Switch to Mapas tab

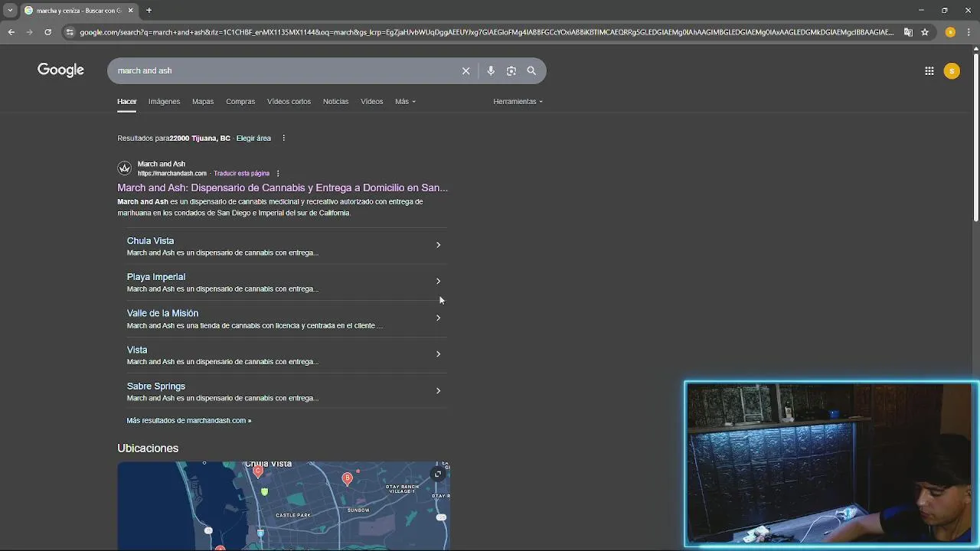(203, 101)
